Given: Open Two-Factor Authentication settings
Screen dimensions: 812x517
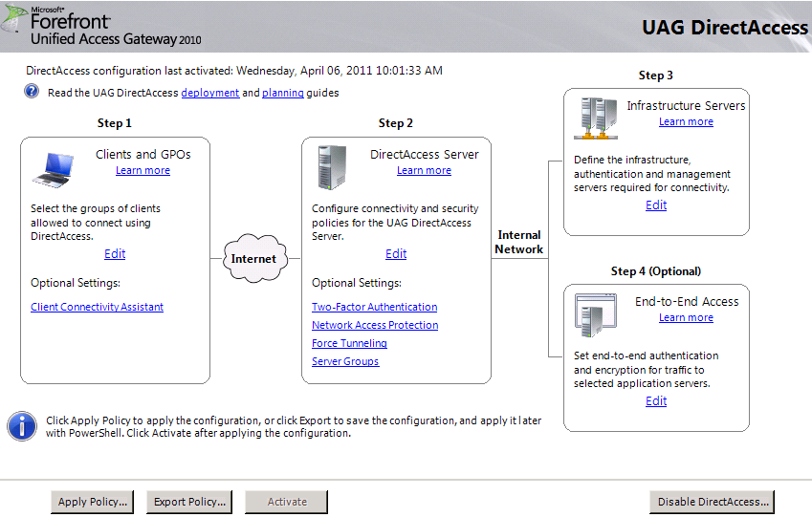Looking at the screenshot, I should click(374, 307).
